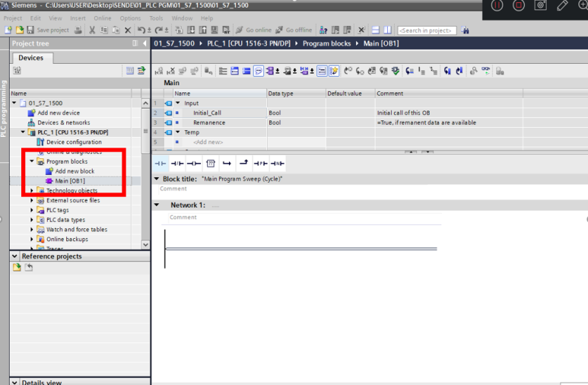588x385 pixels.
Task: Open the Help menu
Action: coord(207,18)
